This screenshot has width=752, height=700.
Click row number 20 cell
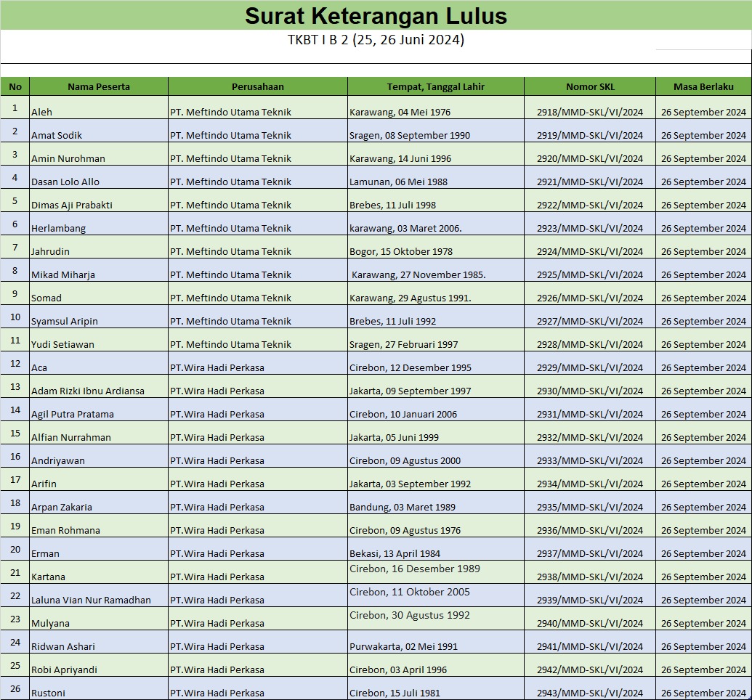[15, 549]
